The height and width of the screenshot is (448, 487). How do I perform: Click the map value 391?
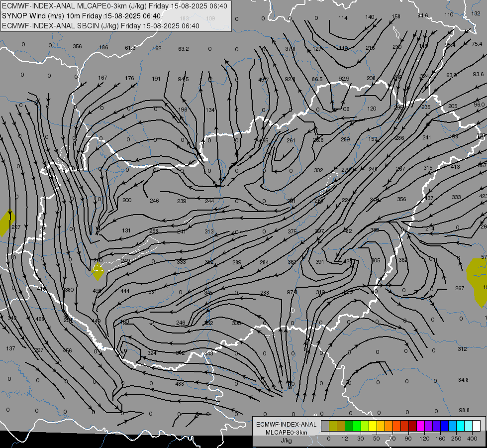point(320,262)
